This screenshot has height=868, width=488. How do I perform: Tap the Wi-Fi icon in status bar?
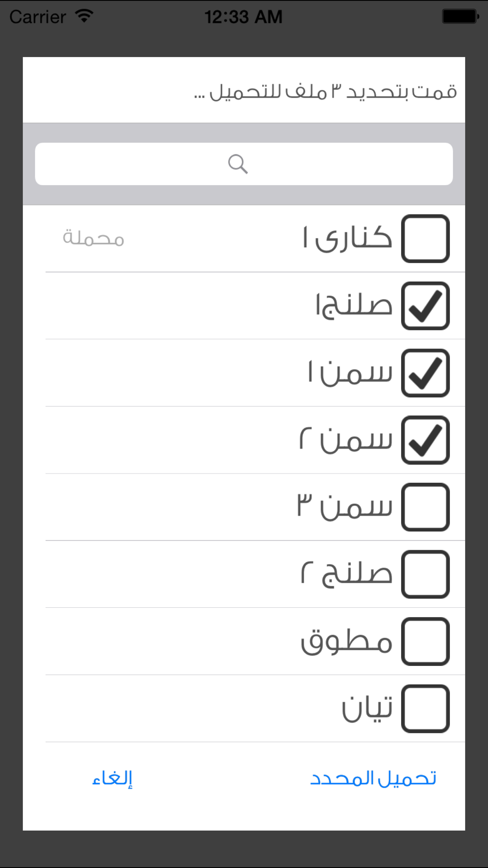coord(84,16)
